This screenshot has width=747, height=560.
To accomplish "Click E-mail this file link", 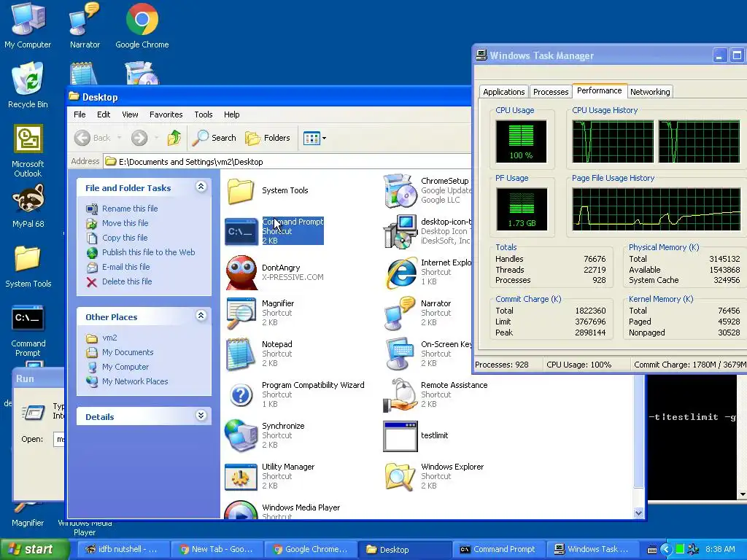I will click(x=125, y=267).
